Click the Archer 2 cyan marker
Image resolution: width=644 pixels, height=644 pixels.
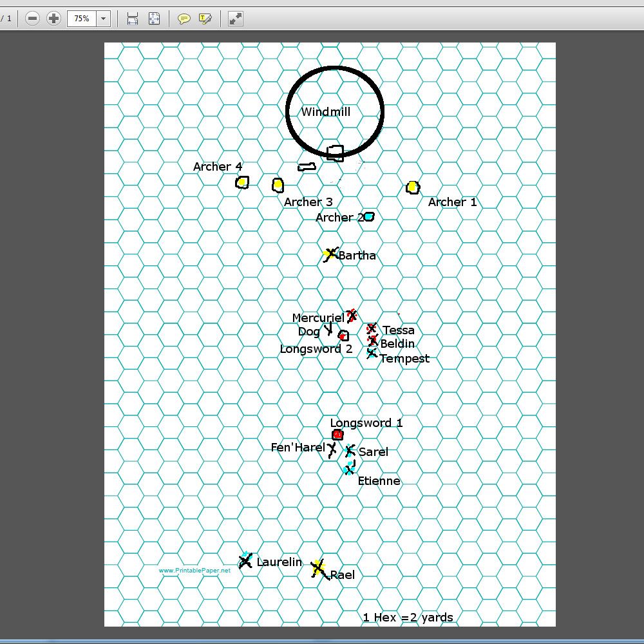(368, 216)
